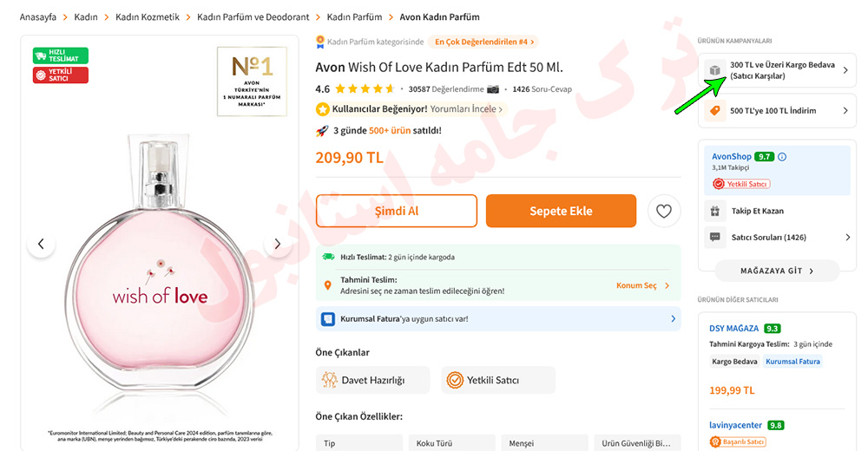Screen dimensions: 868x451
Task: Click the info icon beside AvonShop rating
Action: 782,157
